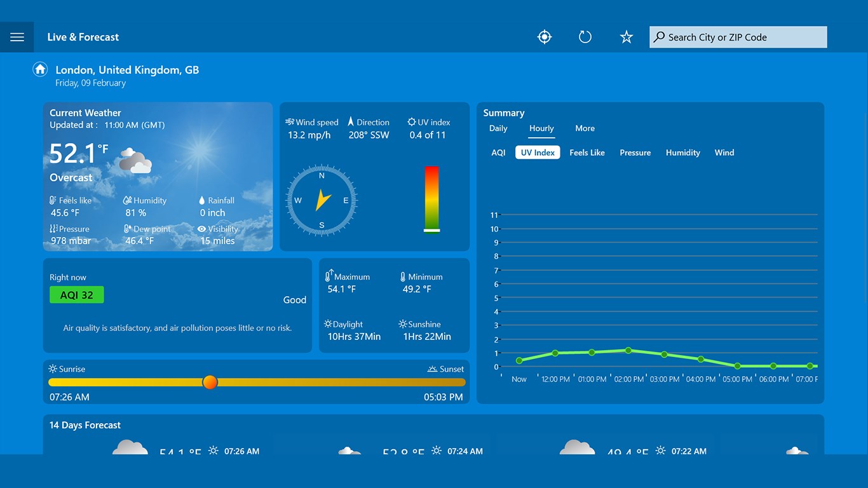
Task: Open the More summary options
Action: [585, 128]
